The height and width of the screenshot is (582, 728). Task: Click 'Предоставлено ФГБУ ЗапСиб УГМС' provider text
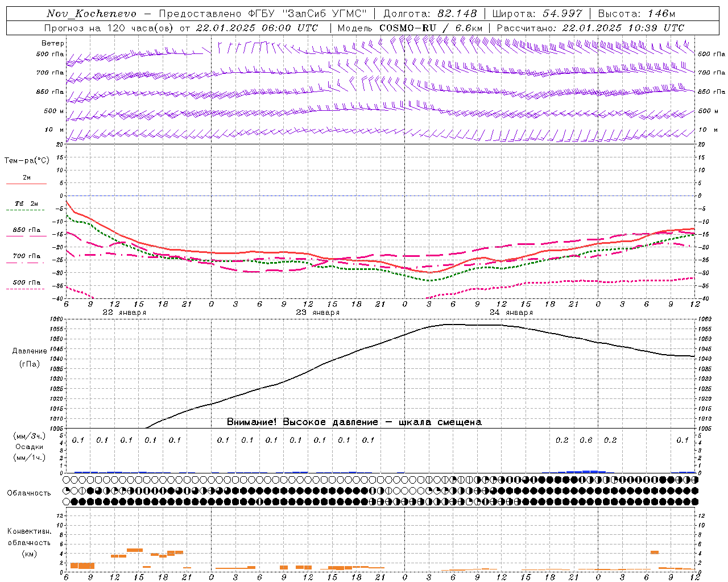click(x=263, y=14)
